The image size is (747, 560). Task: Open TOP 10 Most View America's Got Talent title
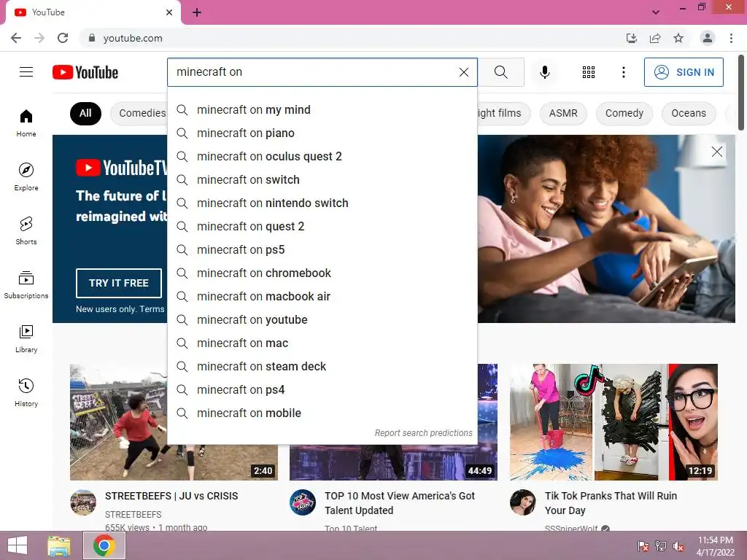tap(400, 503)
